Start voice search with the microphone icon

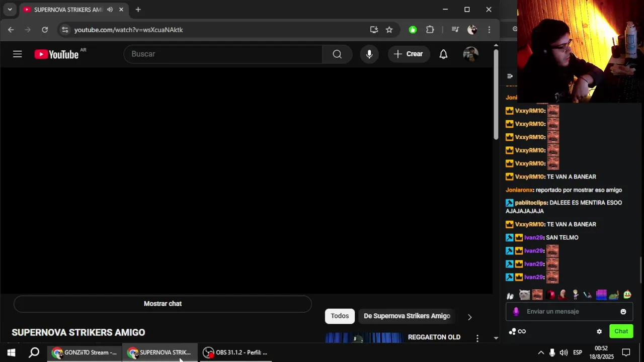coord(369,54)
